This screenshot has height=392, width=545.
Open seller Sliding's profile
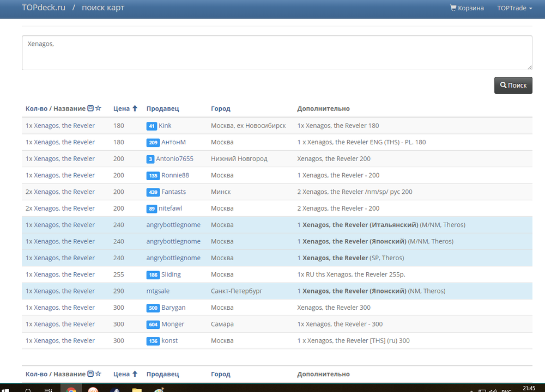[171, 275]
